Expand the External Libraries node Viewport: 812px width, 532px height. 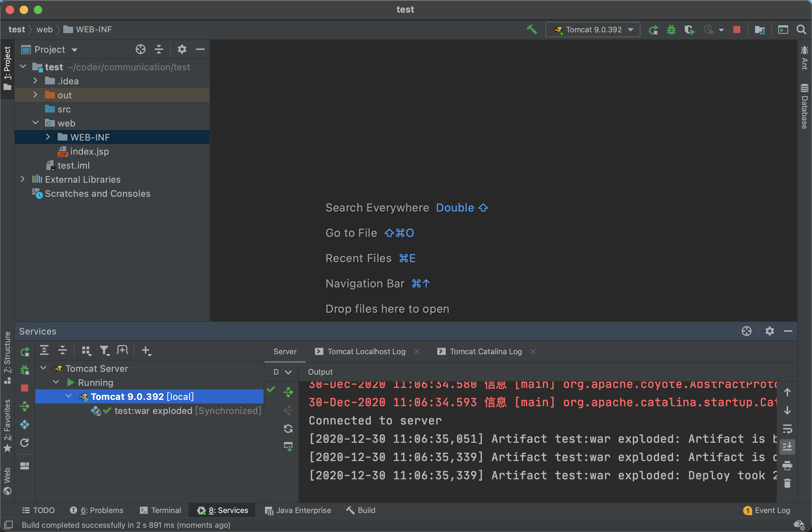pyautogui.click(x=22, y=179)
